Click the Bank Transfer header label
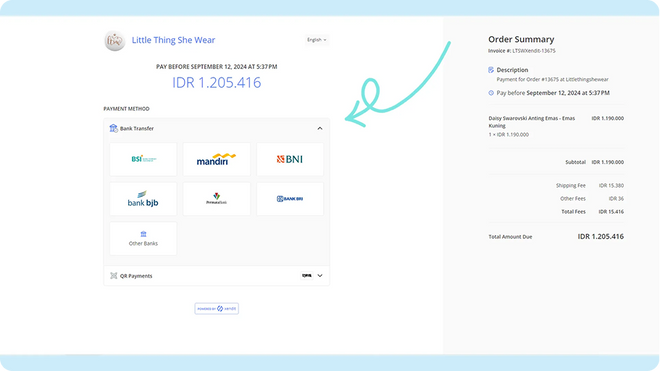The height and width of the screenshot is (371, 660). 137,128
